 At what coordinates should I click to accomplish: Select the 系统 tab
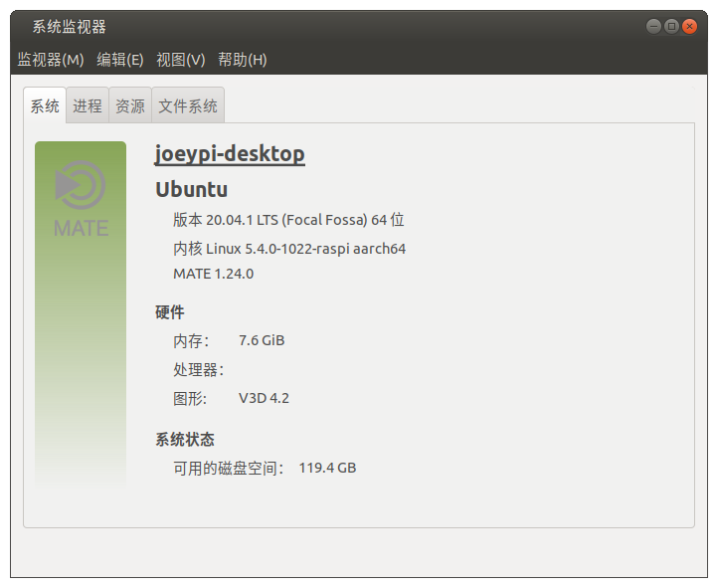[45, 105]
